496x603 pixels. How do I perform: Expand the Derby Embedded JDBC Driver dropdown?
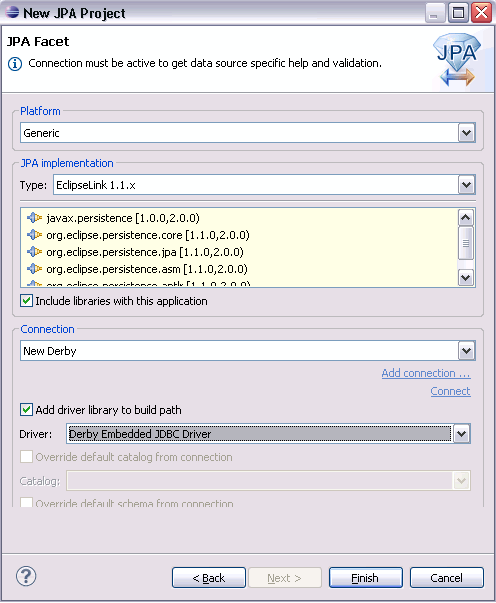(462, 434)
